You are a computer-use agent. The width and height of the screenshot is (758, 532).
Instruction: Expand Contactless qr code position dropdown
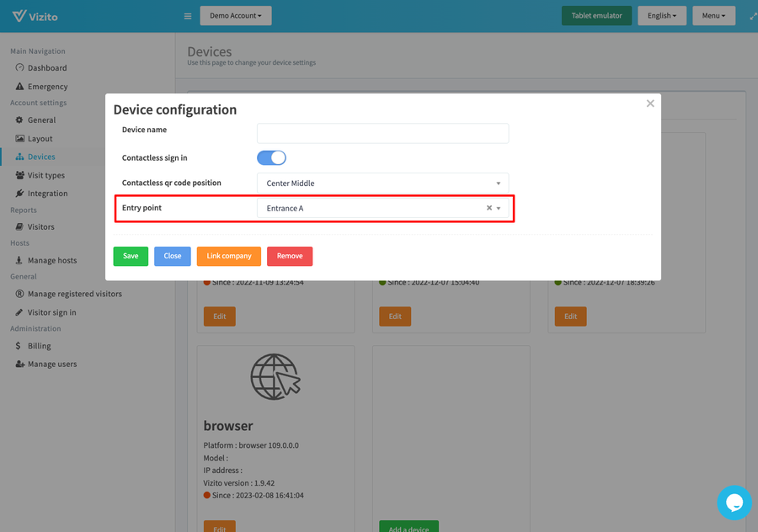pyautogui.click(x=382, y=183)
